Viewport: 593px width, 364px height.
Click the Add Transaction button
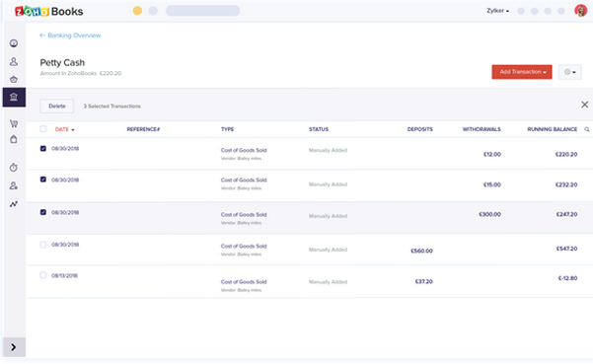pyautogui.click(x=522, y=72)
